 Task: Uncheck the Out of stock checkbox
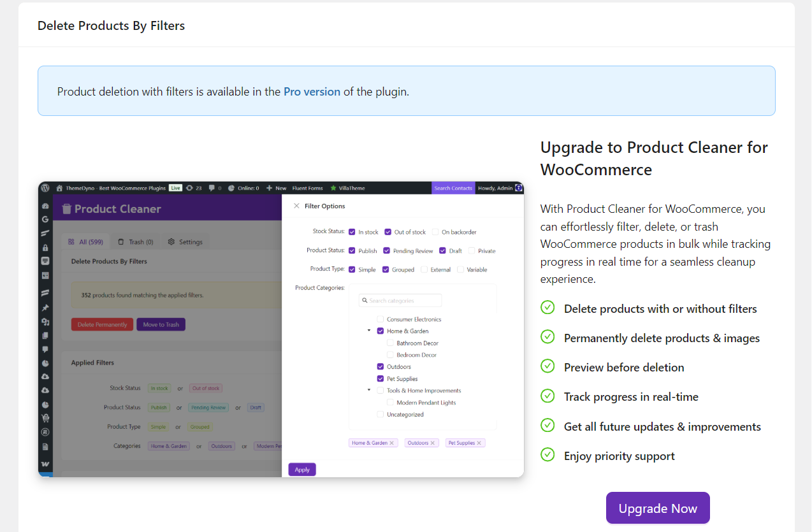point(388,232)
